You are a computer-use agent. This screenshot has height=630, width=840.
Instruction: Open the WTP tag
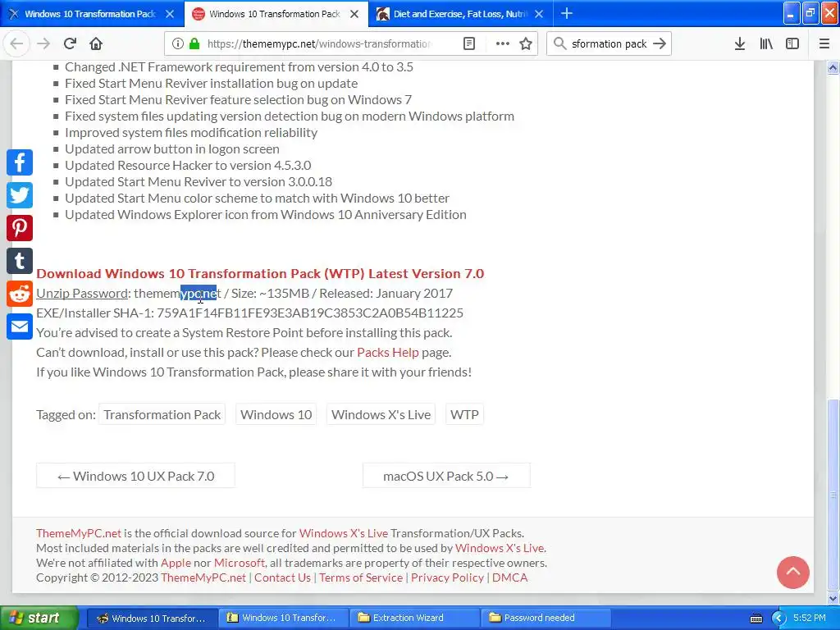coord(464,414)
